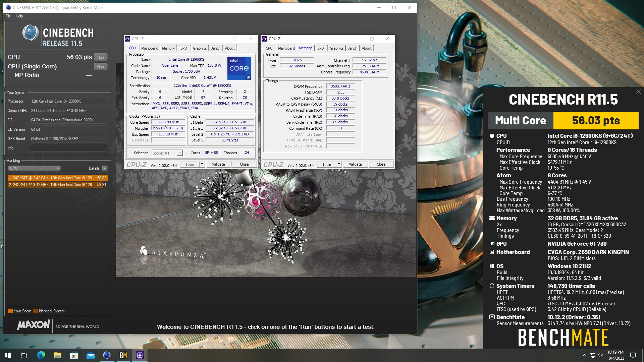Screen dimensions: 644x362
Task: Close the BenchMate result overlay
Action: tap(638, 92)
